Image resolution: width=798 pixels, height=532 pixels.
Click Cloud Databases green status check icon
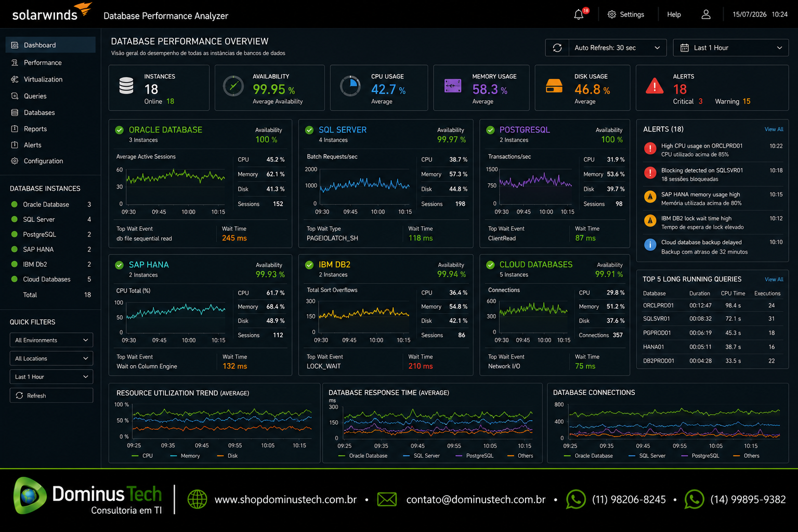coord(490,265)
